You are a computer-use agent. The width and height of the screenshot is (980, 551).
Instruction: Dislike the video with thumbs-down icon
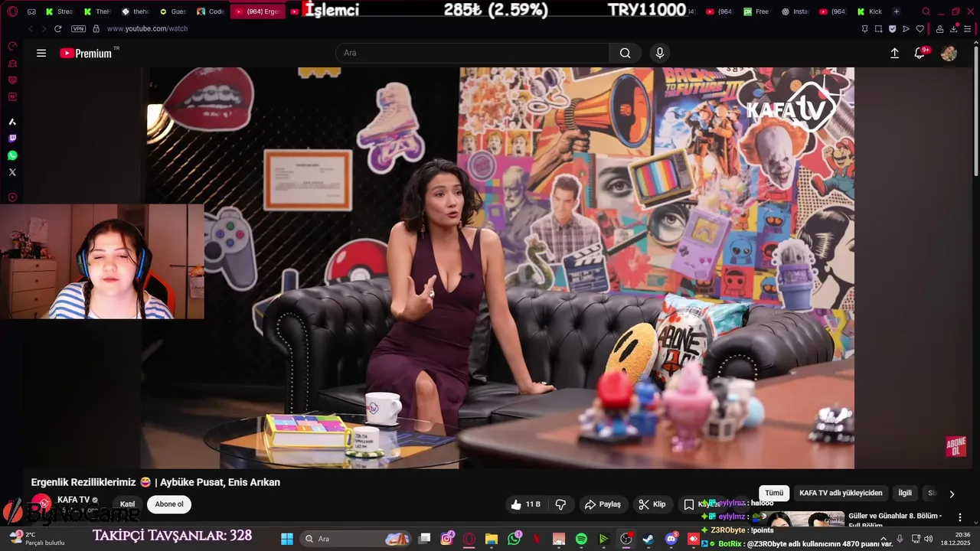tap(560, 504)
